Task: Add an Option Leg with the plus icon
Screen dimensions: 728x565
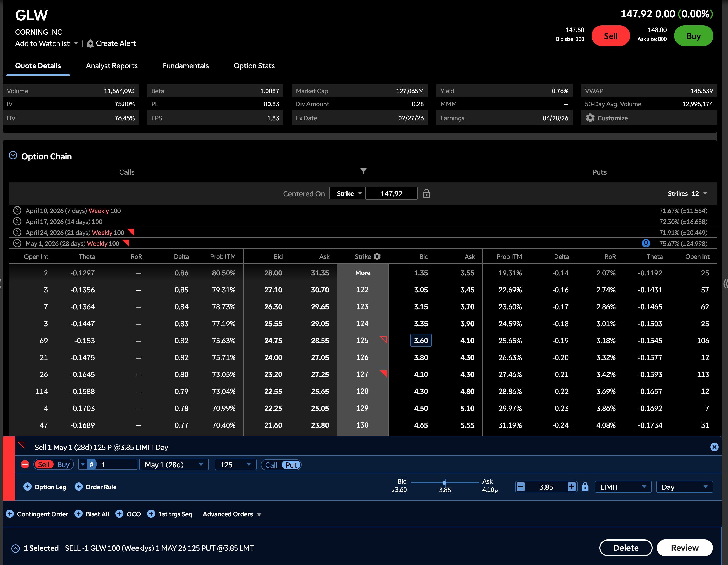Action: pyautogui.click(x=27, y=487)
